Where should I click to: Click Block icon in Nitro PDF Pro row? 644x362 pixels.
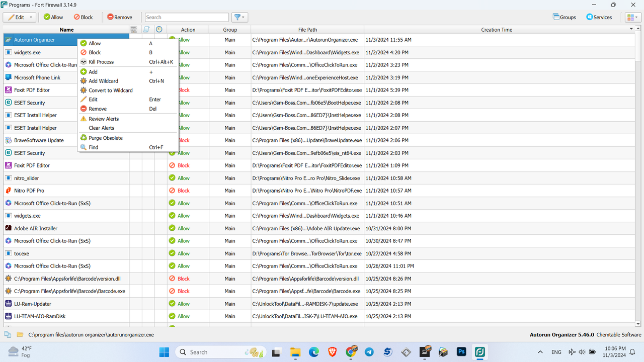point(172,191)
